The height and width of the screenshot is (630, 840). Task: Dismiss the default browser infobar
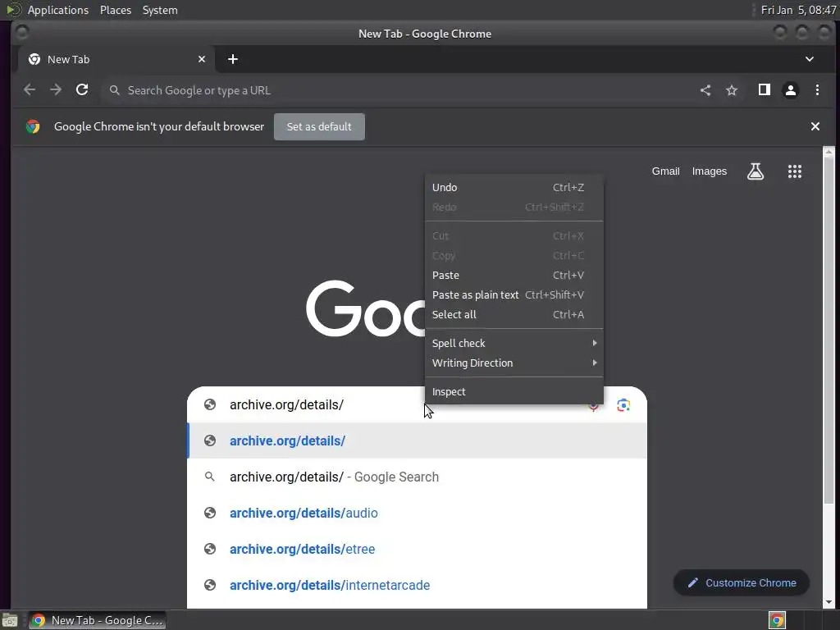point(815,126)
